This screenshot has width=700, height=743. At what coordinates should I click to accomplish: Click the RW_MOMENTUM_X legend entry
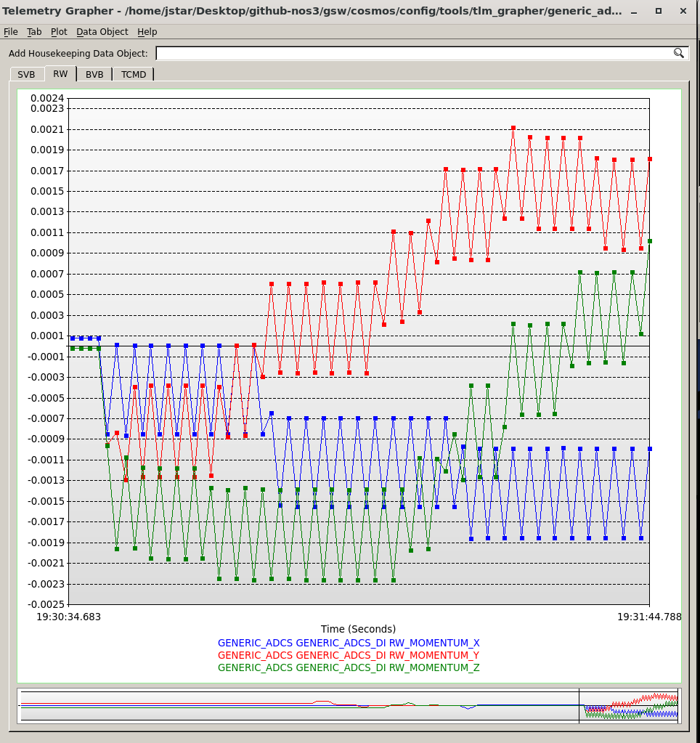pyautogui.click(x=349, y=643)
